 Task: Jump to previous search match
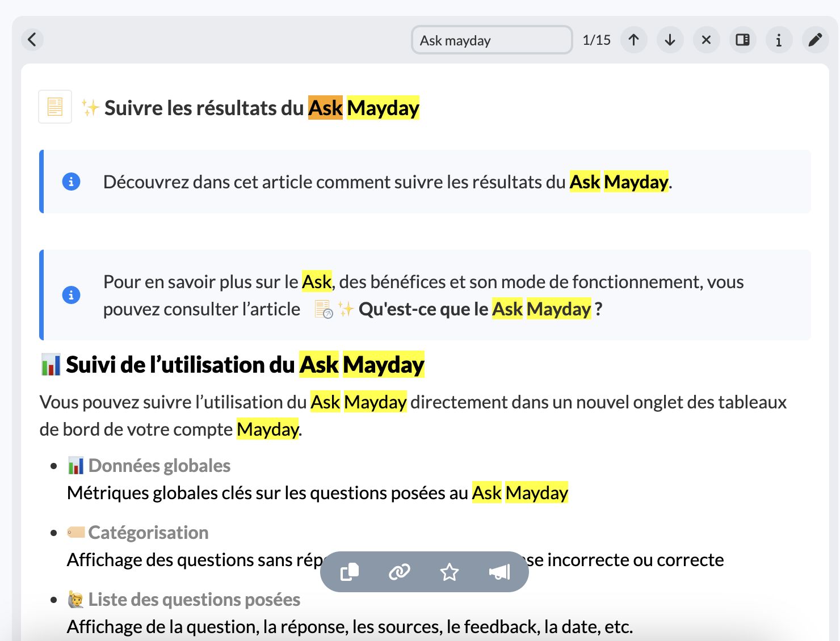pos(633,40)
